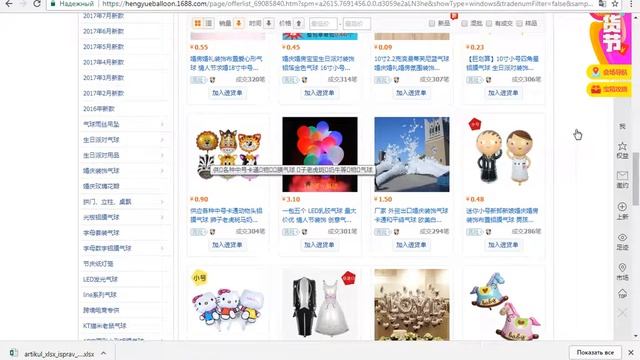Click Excel file icon in downloads bar

(13, 353)
